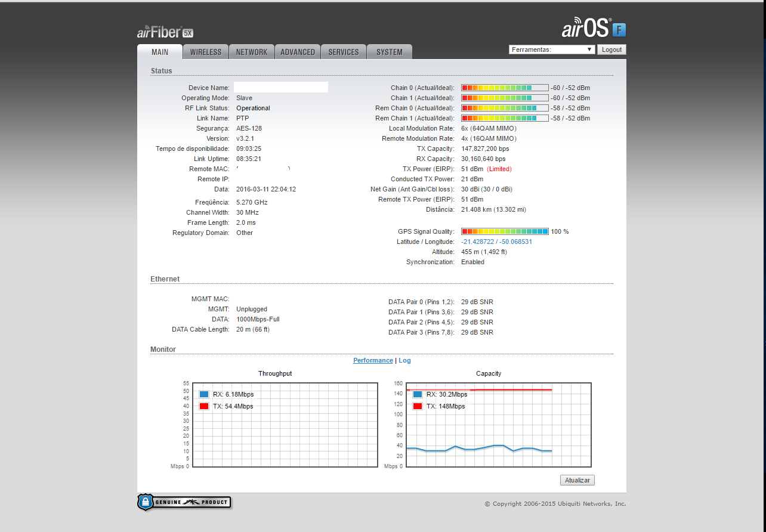Click TX Capacity value "147,827,200 bps"
Viewport: 766px width, 532px height.
pos(485,149)
